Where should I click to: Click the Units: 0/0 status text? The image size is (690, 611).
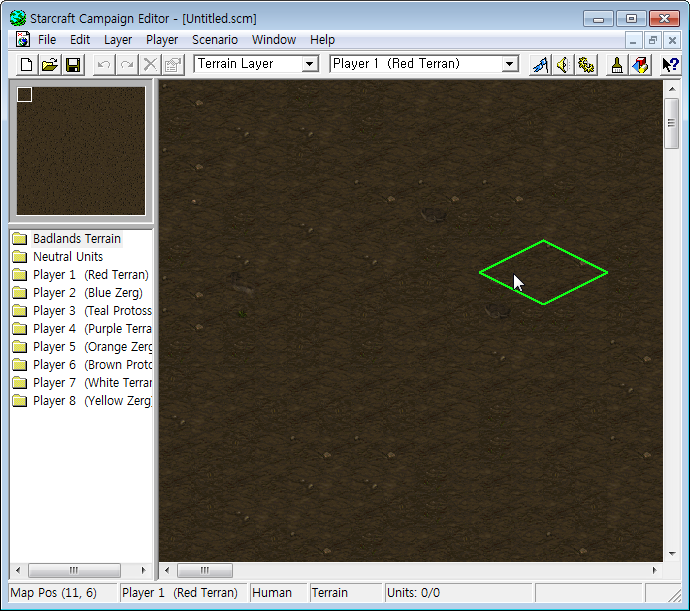(413, 593)
